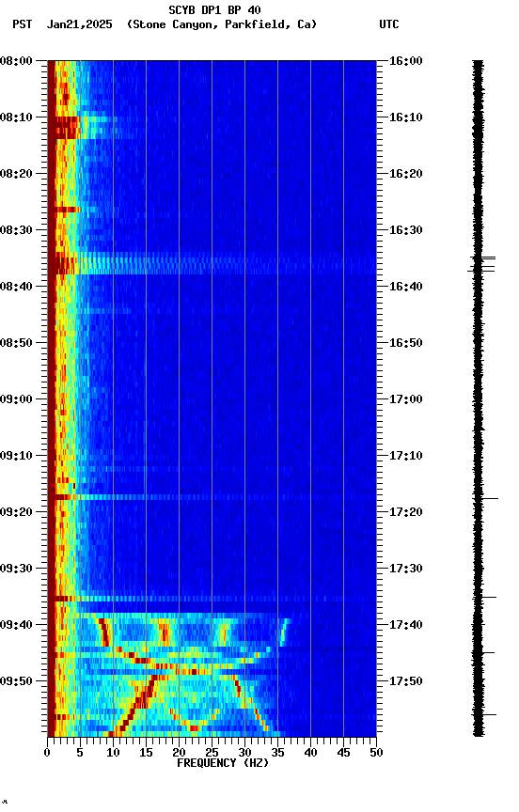Screen dimensions: 519x812
Task: Click the red harmonic streak near 9 Hz at 09:40
Action: click(104, 632)
